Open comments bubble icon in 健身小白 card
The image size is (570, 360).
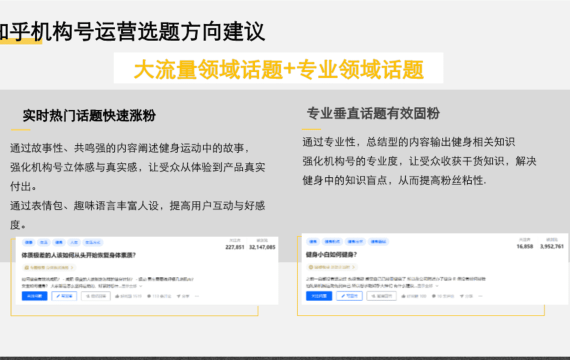coord(434,296)
